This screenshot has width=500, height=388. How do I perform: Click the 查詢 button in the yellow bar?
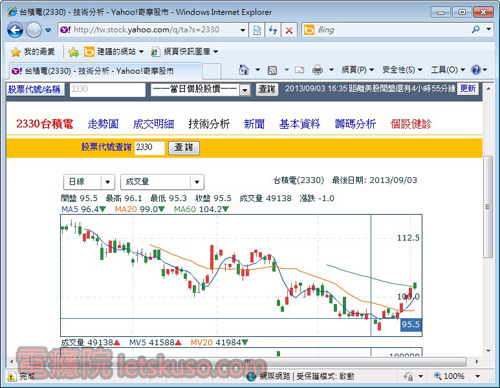(x=184, y=148)
